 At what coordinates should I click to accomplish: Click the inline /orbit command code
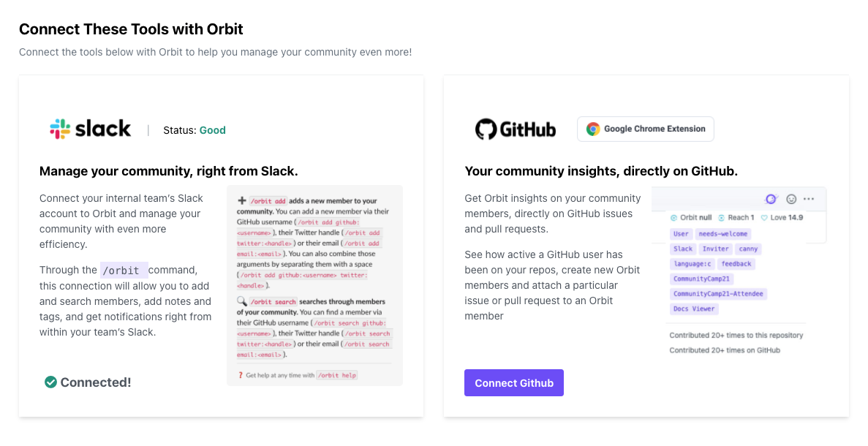click(x=124, y=270)
